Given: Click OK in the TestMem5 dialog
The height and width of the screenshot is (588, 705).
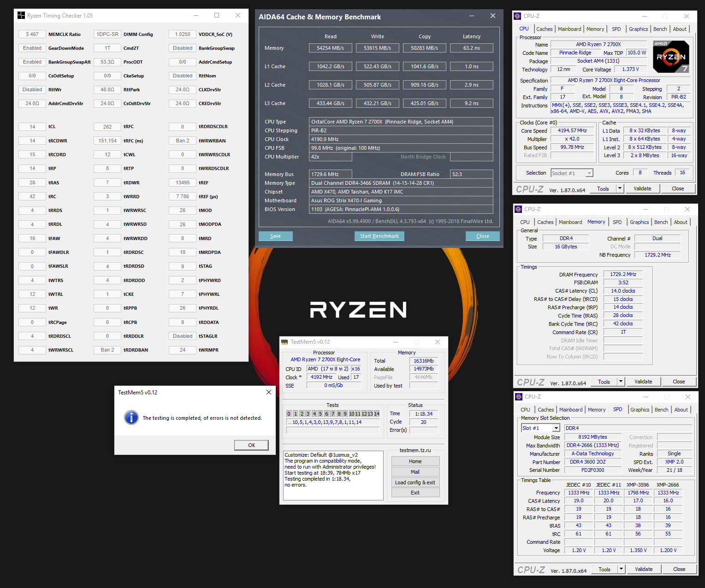Looking at the screenshot, I should 251,445.
